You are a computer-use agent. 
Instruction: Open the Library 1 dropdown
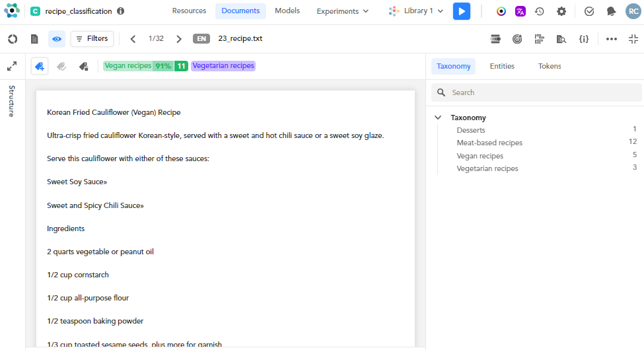click(416, 11)
